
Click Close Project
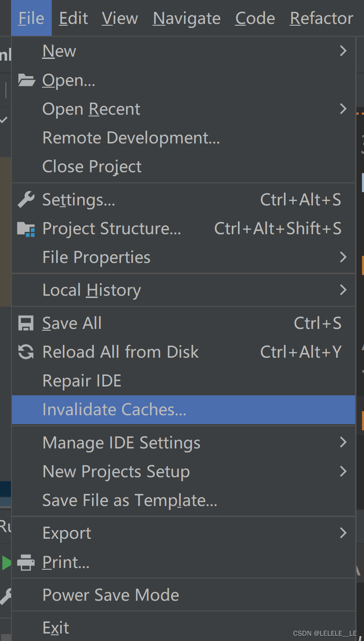click(x=92, y=166)
